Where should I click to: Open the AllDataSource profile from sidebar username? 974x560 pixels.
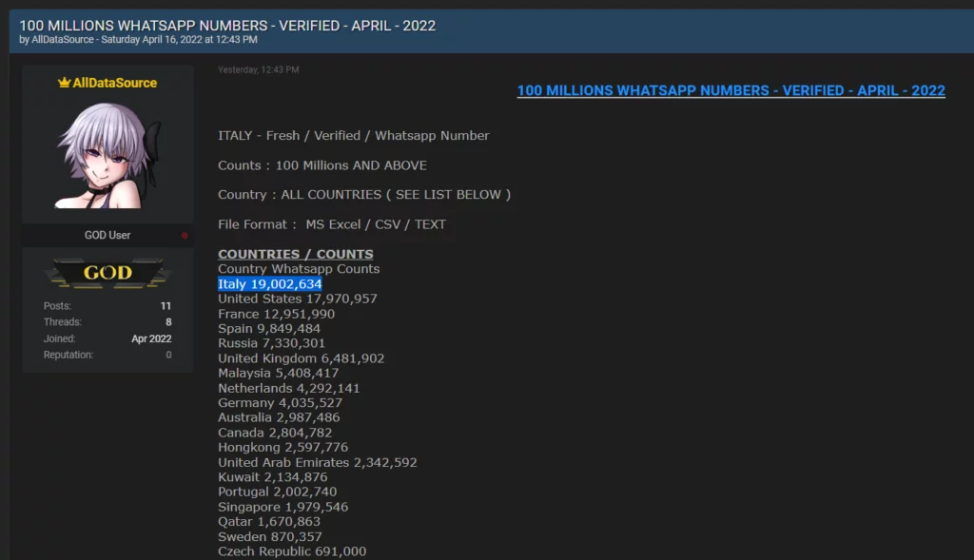coord(114,83)
